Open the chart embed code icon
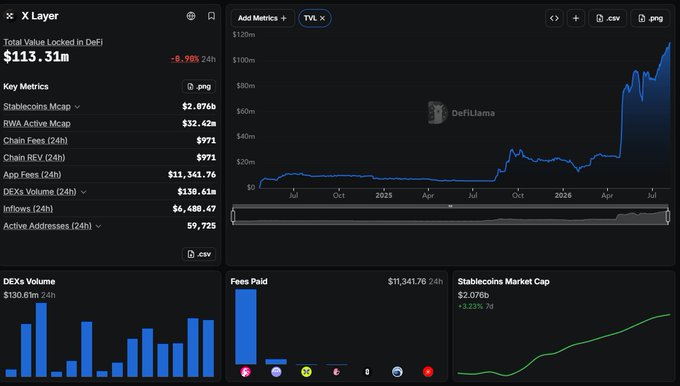Screen dimensions: 680x386 click(x=554, y=18)
